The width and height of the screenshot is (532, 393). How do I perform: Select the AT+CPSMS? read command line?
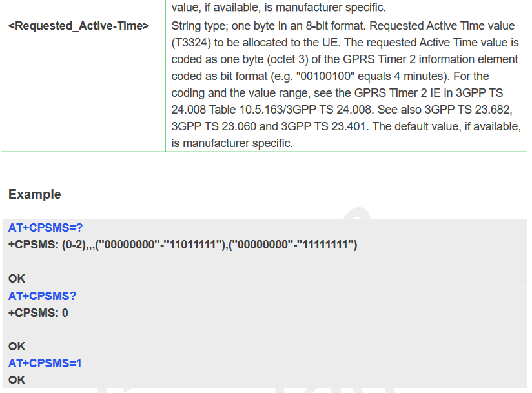(x=43, y=296)
